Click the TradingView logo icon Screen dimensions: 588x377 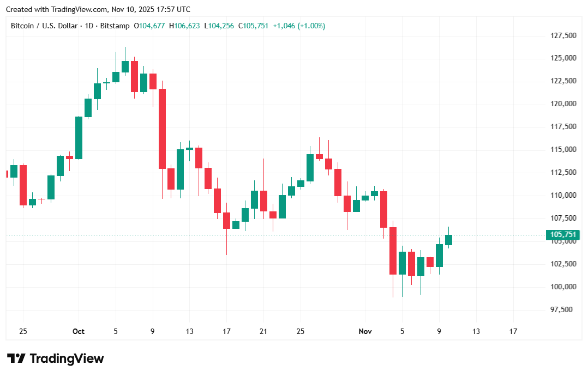tap(17, 358)
